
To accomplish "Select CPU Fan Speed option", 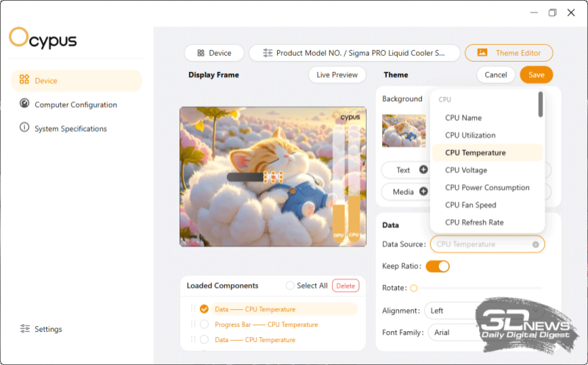I will pyautogui.click(x=470, y=205).
